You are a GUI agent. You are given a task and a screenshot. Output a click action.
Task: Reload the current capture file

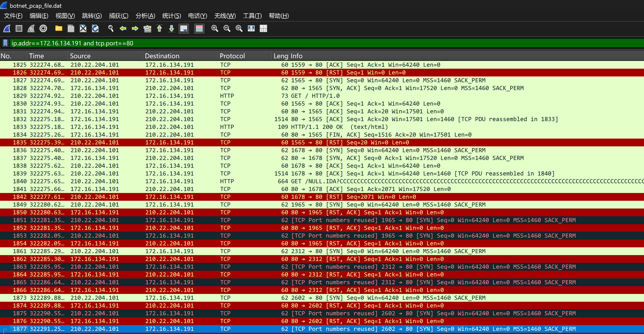(95, 28)
